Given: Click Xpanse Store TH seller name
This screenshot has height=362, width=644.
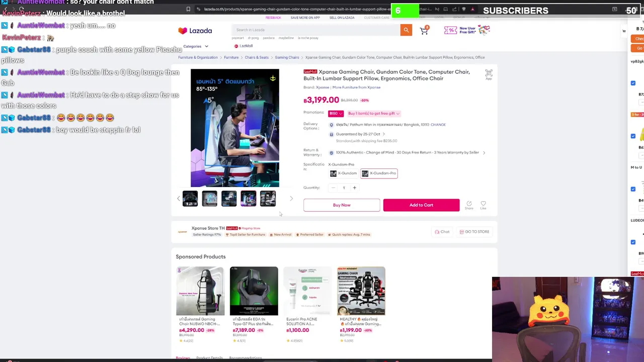Looking at the screenshot, I should [x=208, y=228].
